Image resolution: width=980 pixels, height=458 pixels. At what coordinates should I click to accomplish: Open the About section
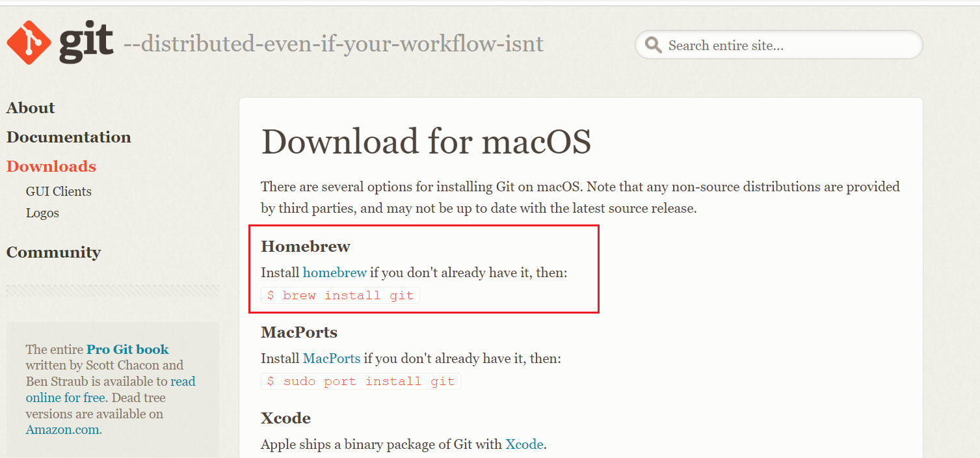point(31,108)
